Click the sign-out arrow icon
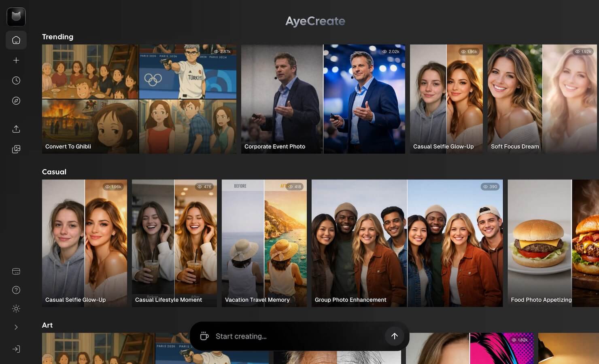Viewport: 599px width, 364px height. (16, 349)
